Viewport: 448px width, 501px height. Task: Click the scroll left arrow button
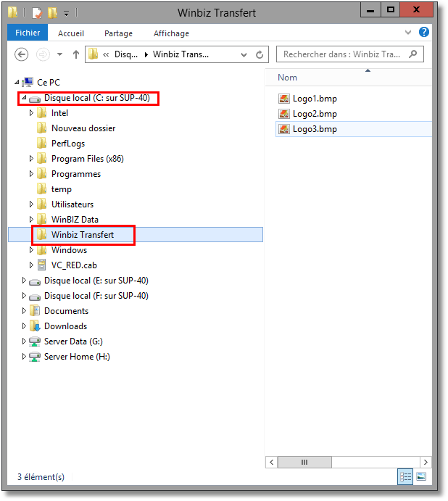click(272, 463)
